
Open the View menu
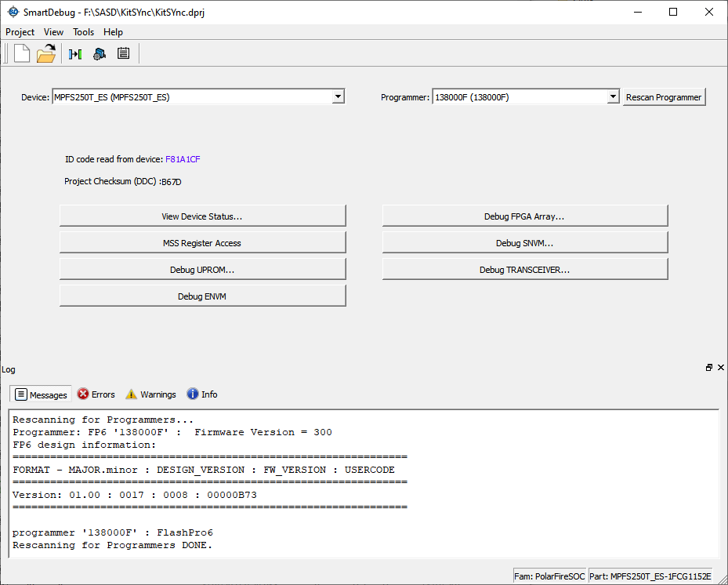[x=53, y=32]
